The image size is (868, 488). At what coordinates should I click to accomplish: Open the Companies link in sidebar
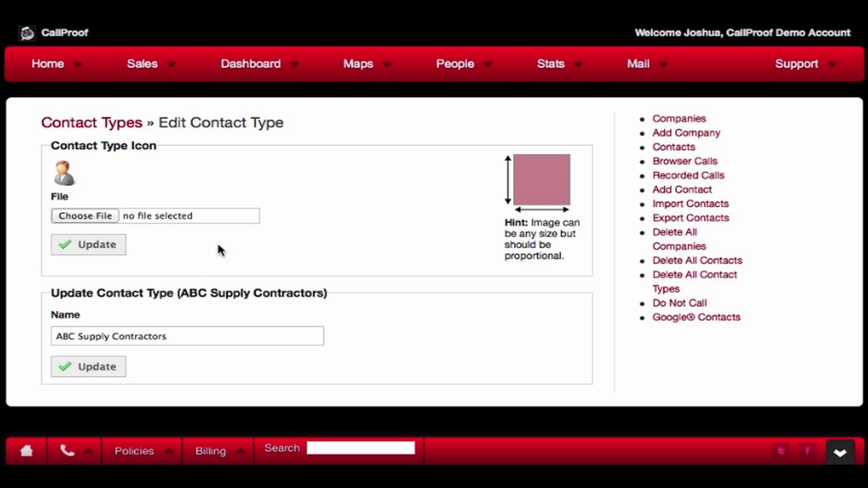click(679, 119)
